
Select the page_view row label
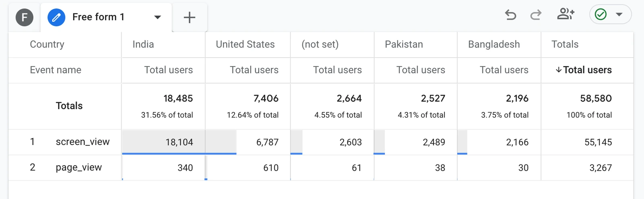(78, 168)
